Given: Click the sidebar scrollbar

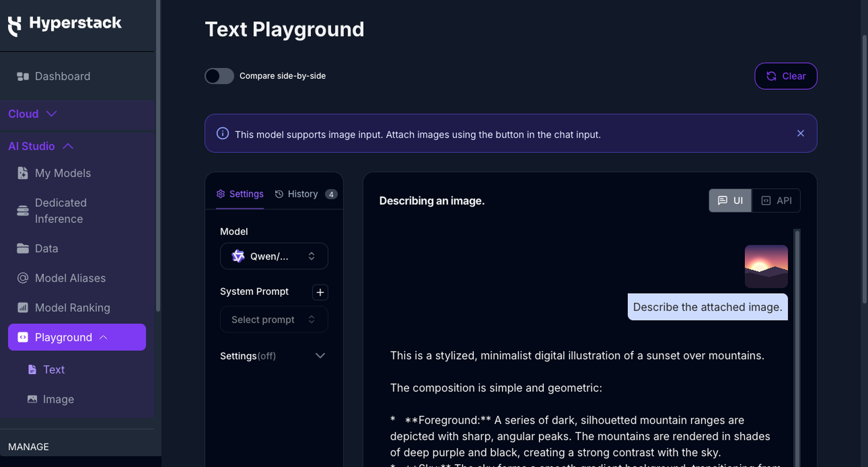Looking at the screenshot, I should (158, 155).
